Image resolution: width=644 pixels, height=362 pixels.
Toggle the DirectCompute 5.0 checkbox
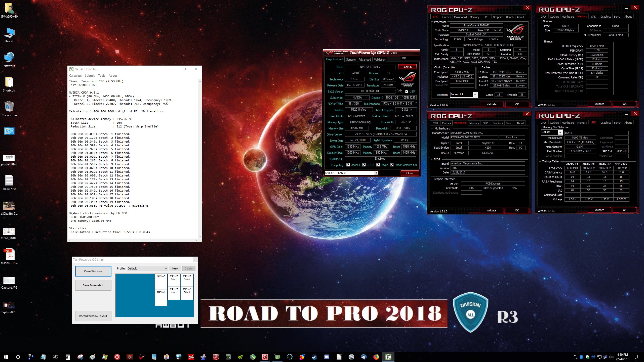coord(392,165)
